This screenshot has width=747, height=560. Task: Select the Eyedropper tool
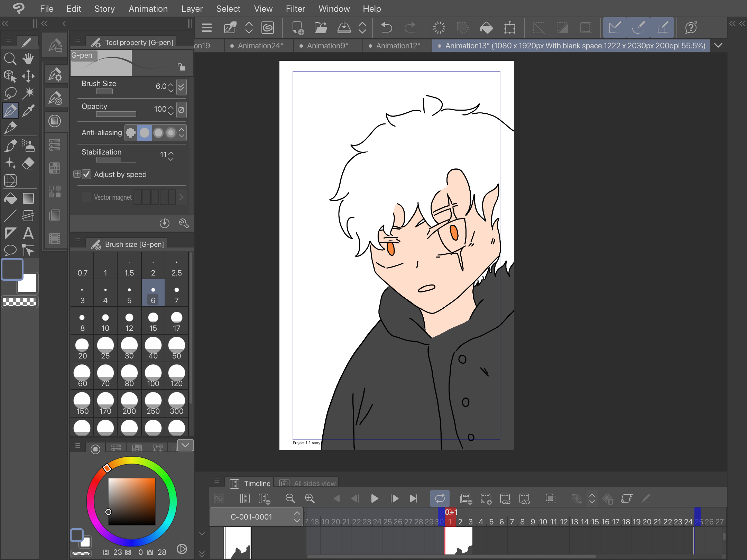pyautogui.click(x=28, y=111)
